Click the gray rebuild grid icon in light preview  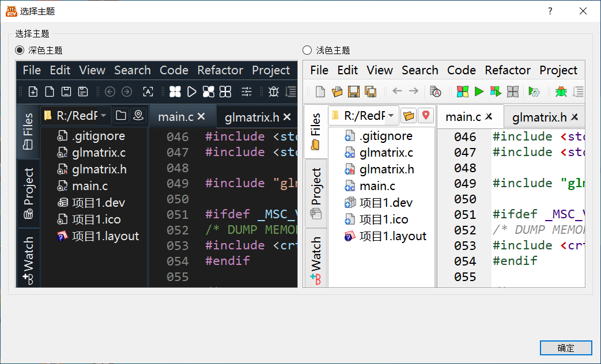[x=512, y=92]
